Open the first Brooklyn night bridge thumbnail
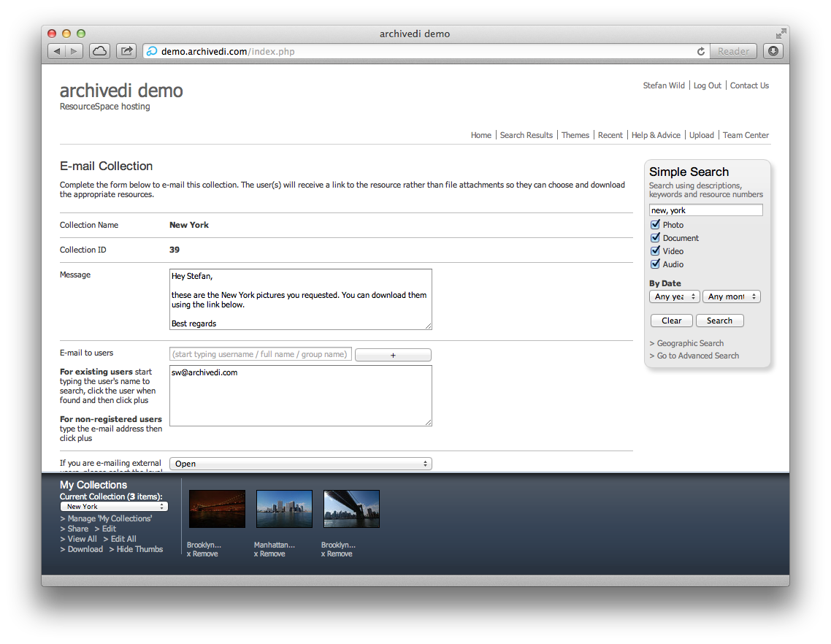This screenshot has width=831, height=644. coord(218,509)
